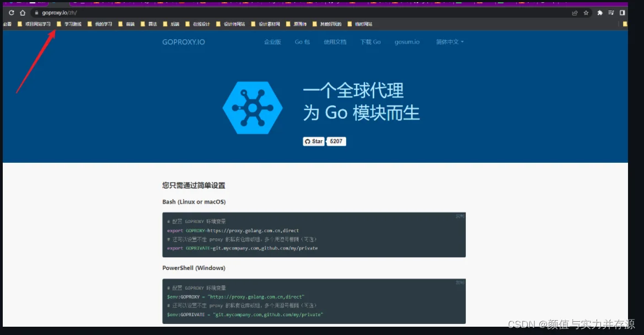Click the GoProxy hexagon logo

(253, 108)
